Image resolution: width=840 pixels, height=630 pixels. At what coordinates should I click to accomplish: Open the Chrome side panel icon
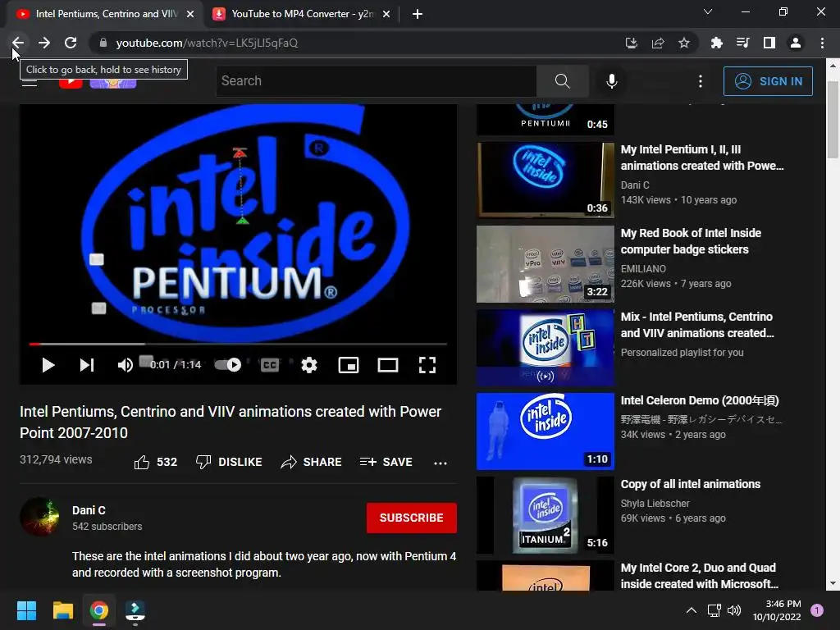tap(769, 43)
